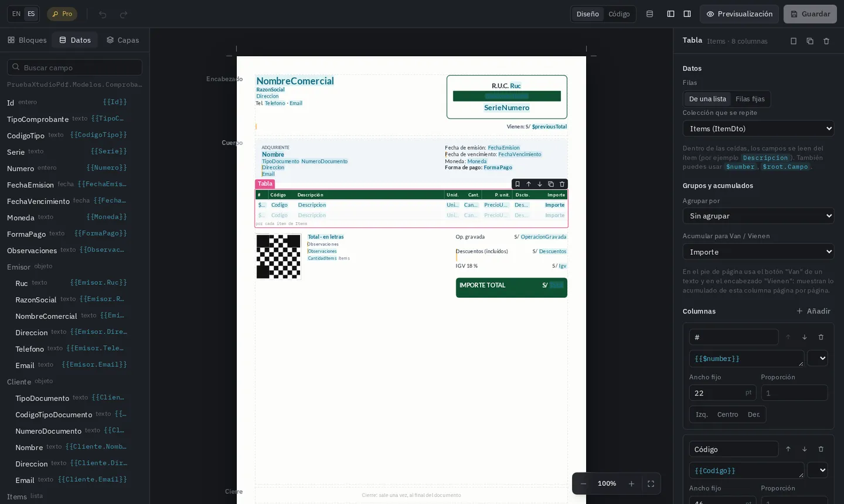Switch language to EN
Image resolution: width=844 pixels, height=504 pixels.
tap(16, 14)
